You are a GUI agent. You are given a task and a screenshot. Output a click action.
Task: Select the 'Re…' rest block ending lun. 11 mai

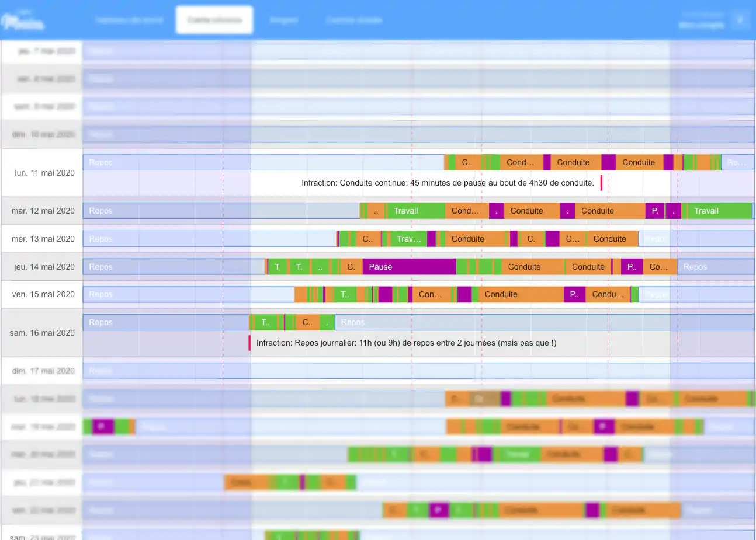click(x=737, y=162)
